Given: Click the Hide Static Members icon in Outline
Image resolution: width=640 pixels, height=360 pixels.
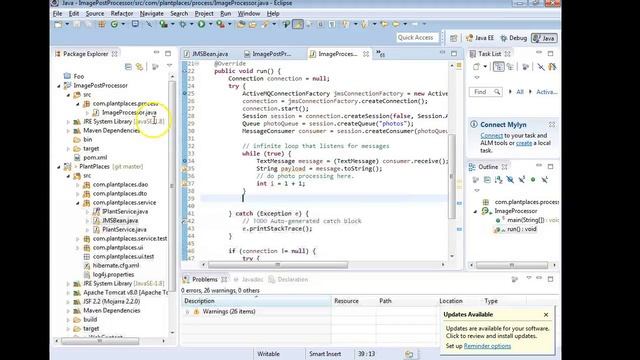Looking at the screenshot, I should pyautogui.click(x=522, y=180).
